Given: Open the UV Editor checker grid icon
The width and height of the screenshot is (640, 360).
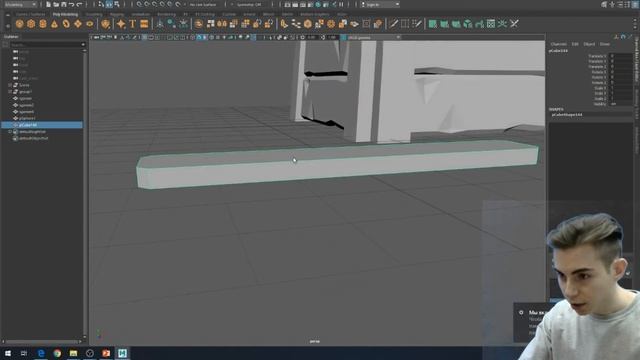Looking at the screenshot, I should (491, 24).
